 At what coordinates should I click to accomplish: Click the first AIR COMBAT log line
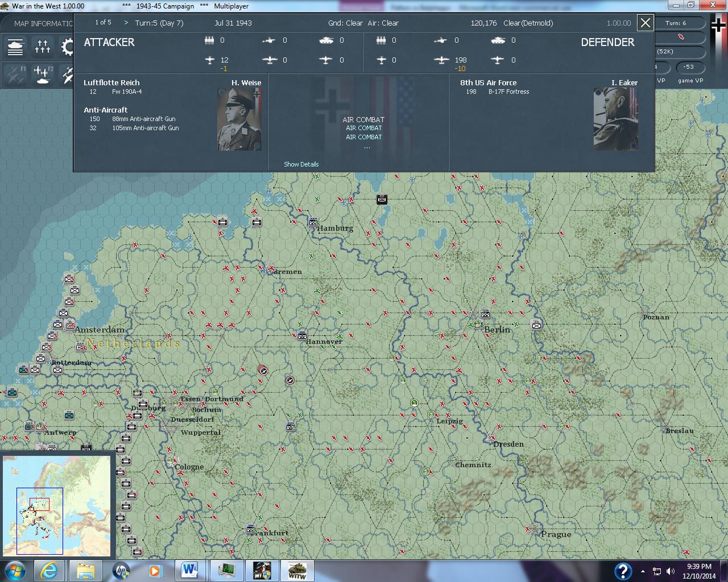coord(363,120)
